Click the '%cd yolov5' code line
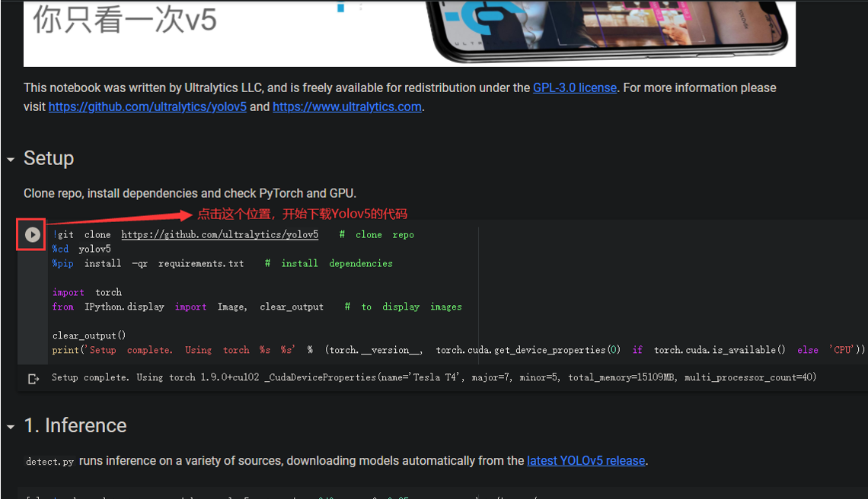 click(x=81, y=249)
